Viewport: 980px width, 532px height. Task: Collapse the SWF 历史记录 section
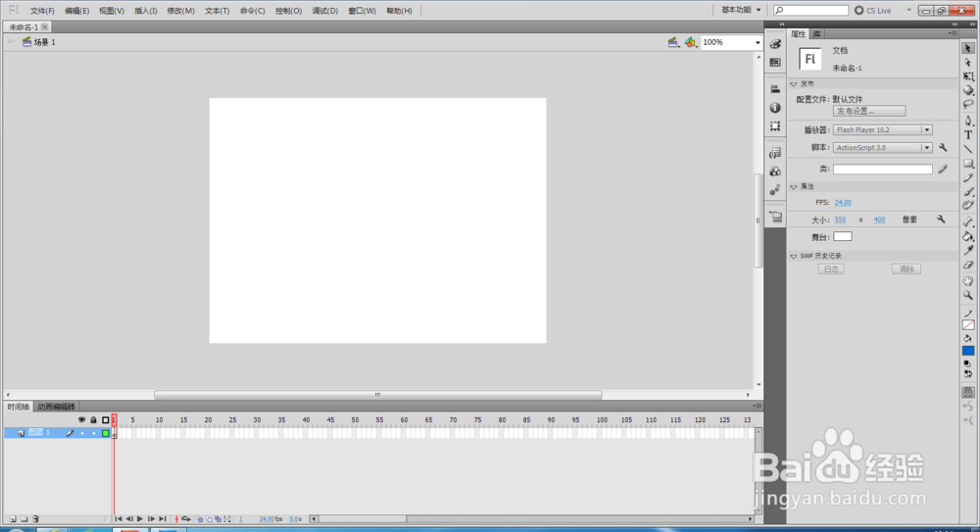click(794, 257)
